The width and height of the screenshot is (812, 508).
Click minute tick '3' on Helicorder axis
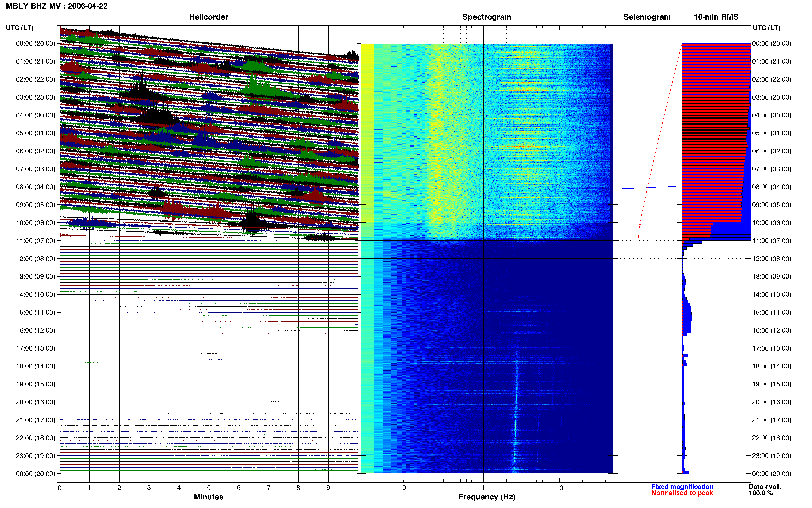(x=149, y=488)
